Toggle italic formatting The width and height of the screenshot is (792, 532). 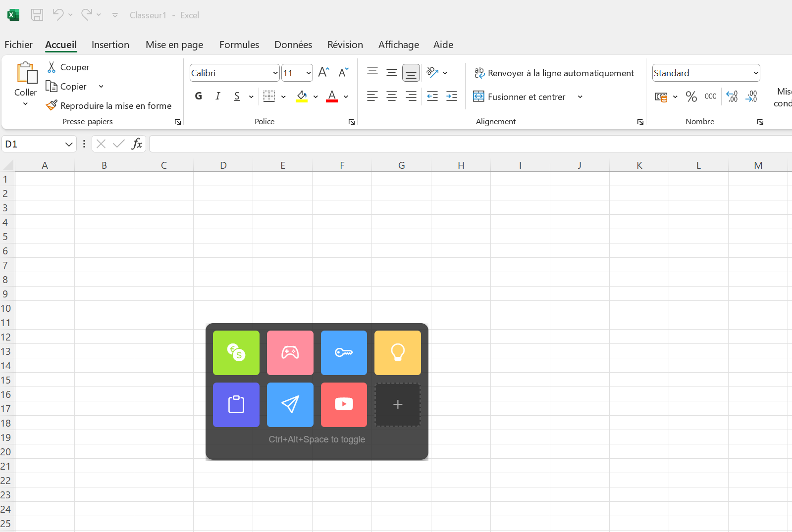[x=218, y=96]
